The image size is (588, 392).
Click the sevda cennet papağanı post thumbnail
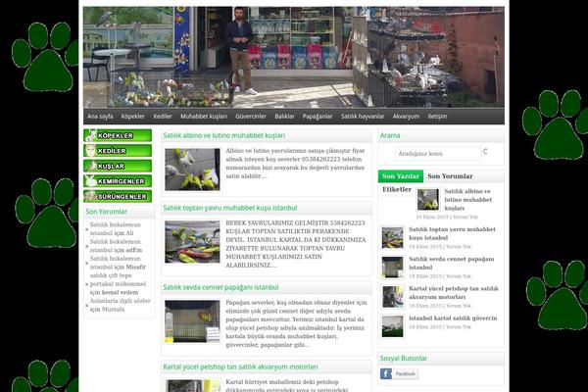coord(192,321)
